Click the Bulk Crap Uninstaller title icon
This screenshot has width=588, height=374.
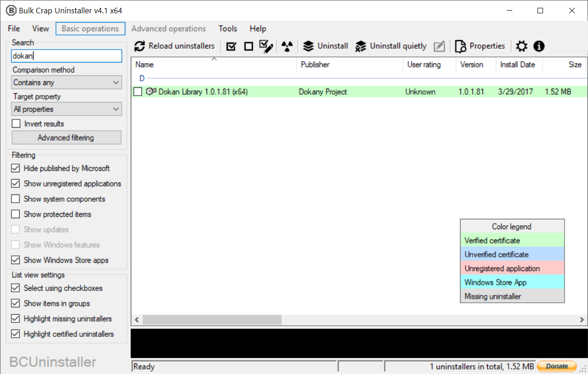[x=11, y=11]
